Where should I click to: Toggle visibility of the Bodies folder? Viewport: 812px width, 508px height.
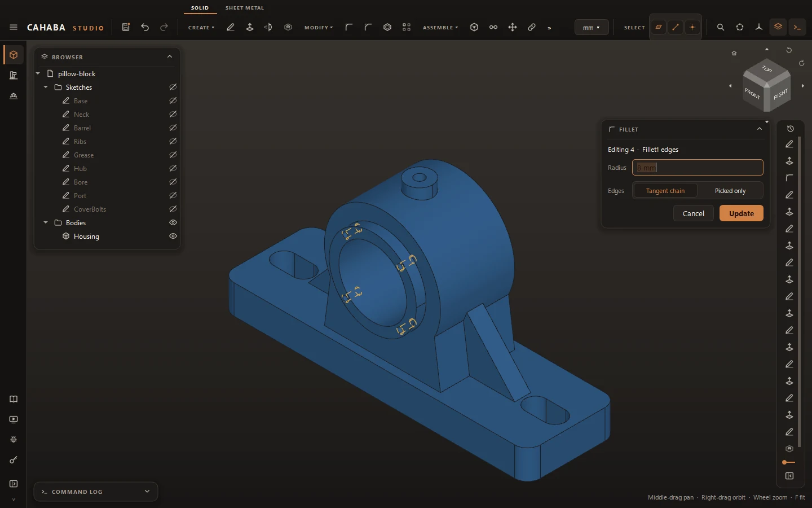(173, 222)
